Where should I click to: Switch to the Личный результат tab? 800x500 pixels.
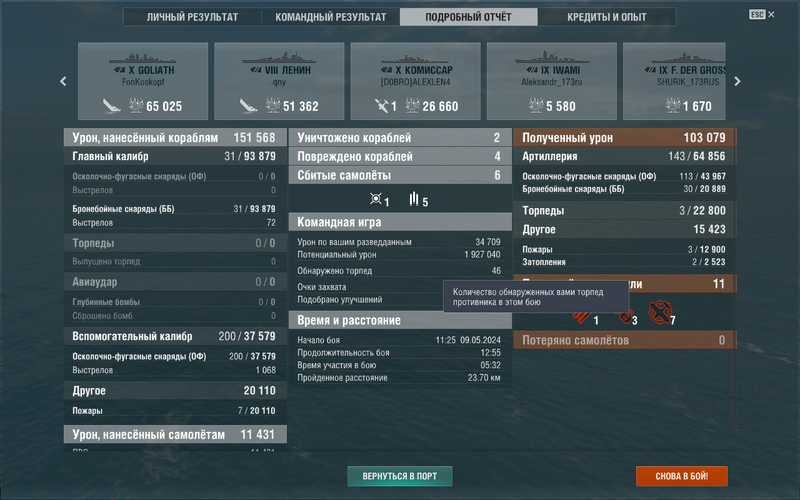[x=192, y=17]
